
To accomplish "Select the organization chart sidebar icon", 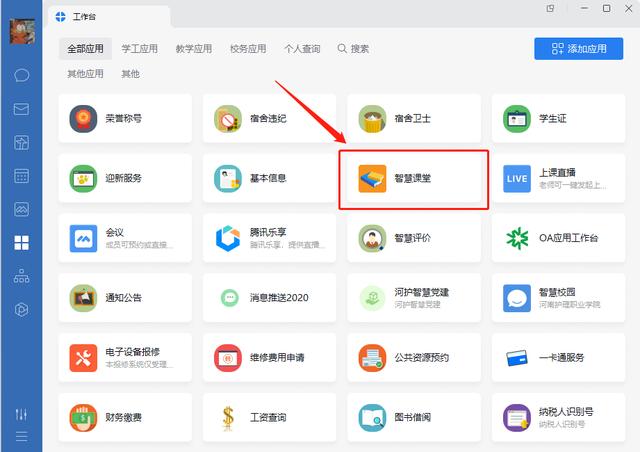I will 21,276.
